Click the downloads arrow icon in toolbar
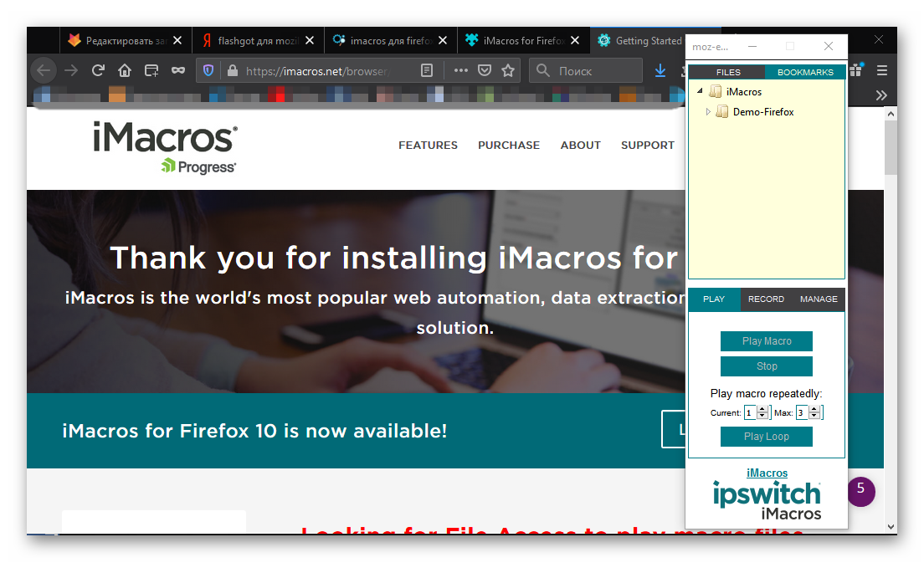 click(x=660, y=71)
